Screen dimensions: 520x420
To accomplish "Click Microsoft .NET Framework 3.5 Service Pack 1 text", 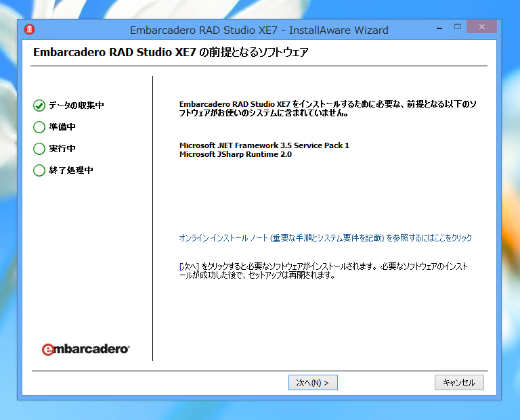I will pyautogui.click(x=264, y=145).
